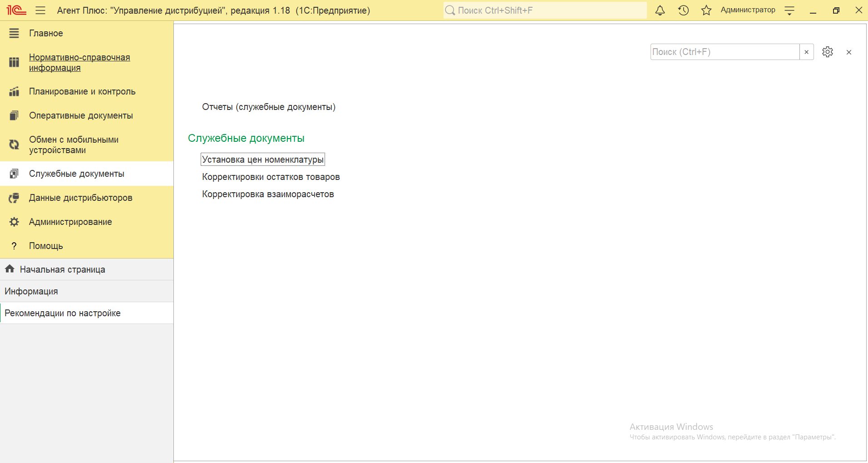Go to Оперативные документы section
The image size is (868, 463).
coord(81,115)
